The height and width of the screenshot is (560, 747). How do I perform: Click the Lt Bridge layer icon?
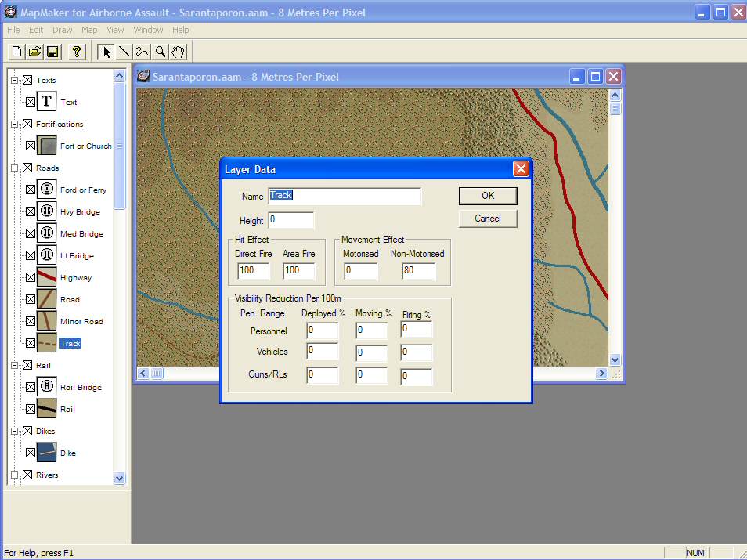(x=47, y=255)
